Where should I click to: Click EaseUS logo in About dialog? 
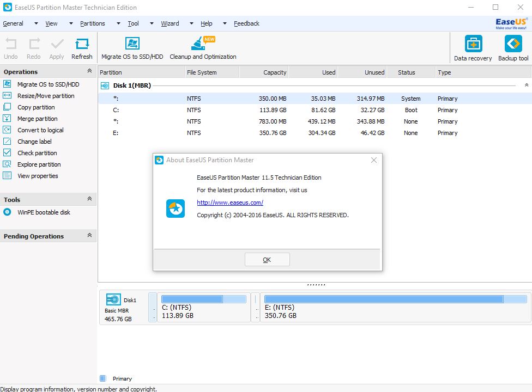tap(176, 209)
